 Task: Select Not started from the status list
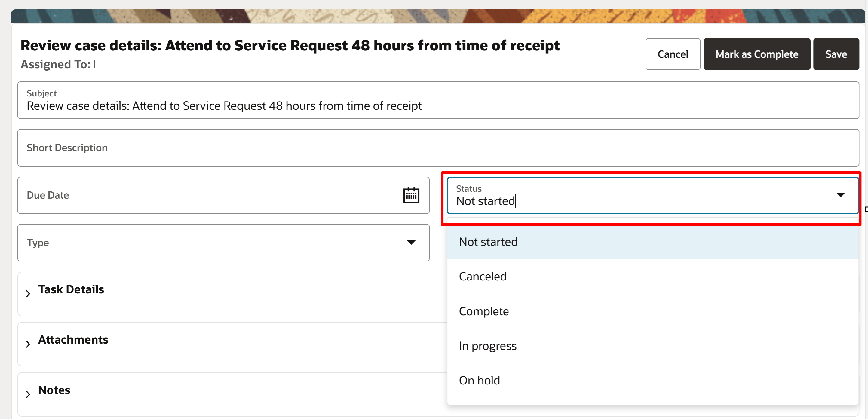tap(488, 241)
